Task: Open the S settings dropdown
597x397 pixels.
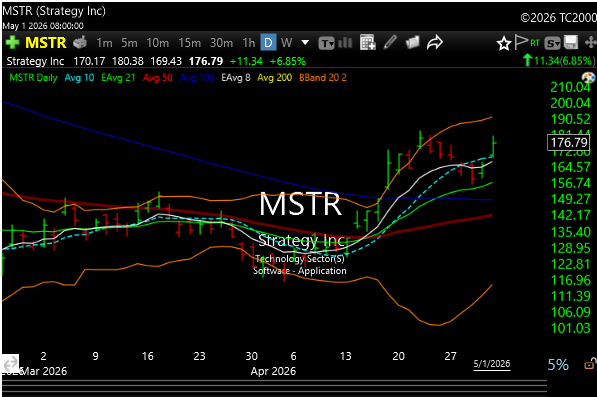Action: (x=552, y=43)
